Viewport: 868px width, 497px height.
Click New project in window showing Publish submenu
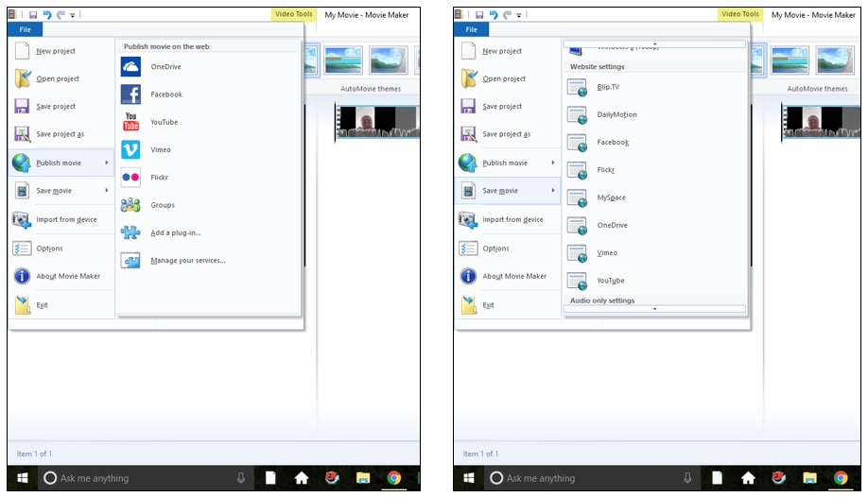(61, 51)
